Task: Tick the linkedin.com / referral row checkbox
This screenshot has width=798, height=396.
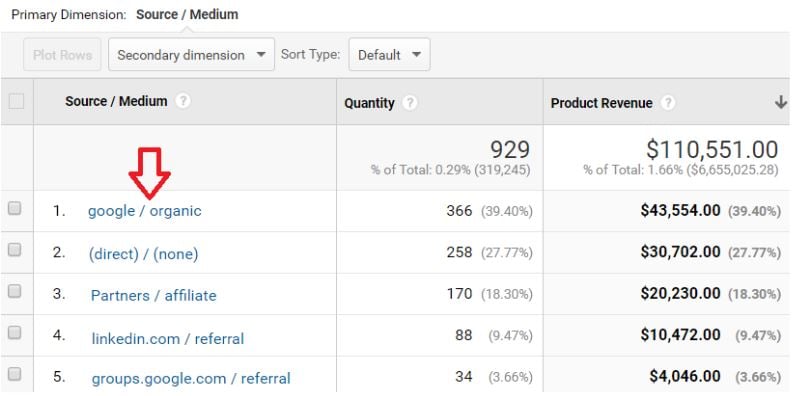Action: pyautogui.click(x=15, y=332)
